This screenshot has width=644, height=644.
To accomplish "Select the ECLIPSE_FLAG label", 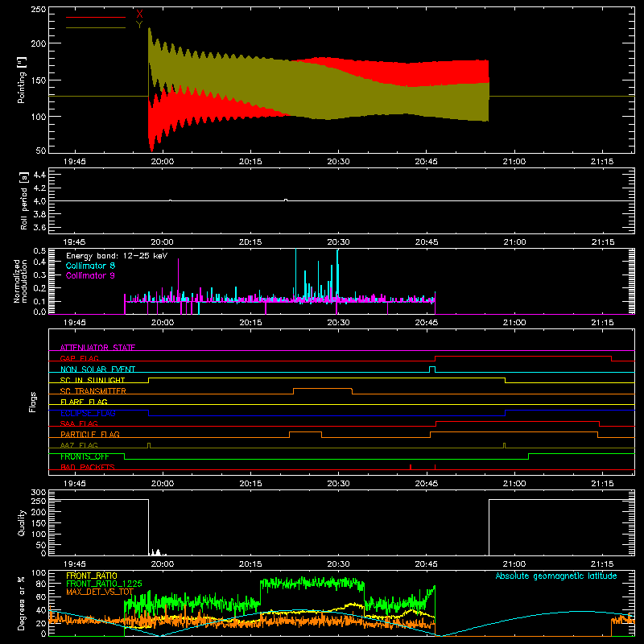I will [x=88, y=413].
